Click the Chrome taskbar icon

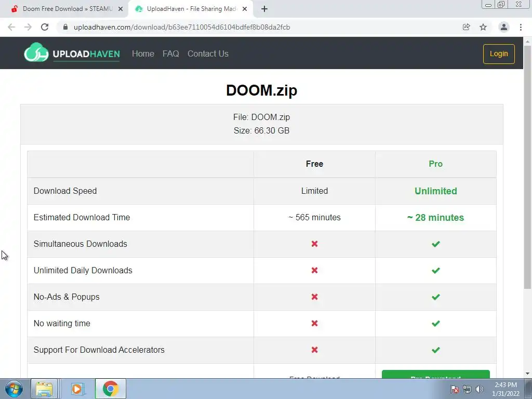tap(110, 389)
